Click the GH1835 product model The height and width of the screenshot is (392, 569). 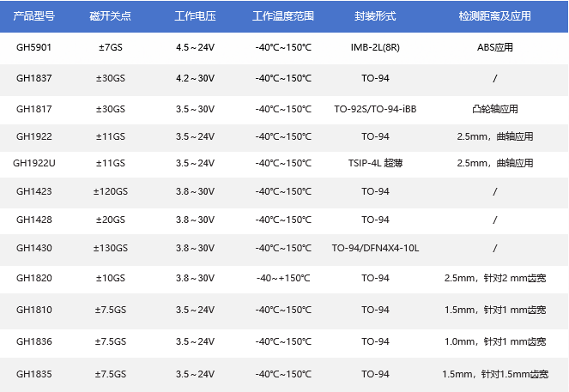pyautogui.click(x=33, y=374)
